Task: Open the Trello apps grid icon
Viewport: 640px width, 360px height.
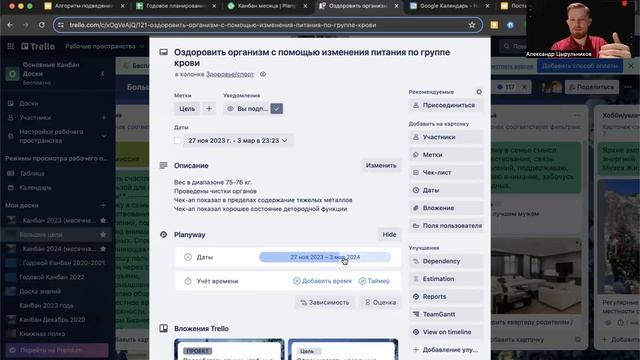Action: click(x=11, y=47)
